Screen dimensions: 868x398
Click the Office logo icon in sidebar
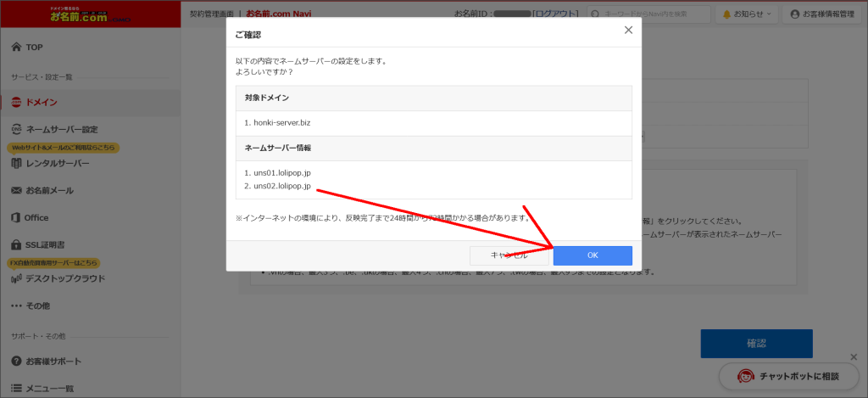coord(16,218)
